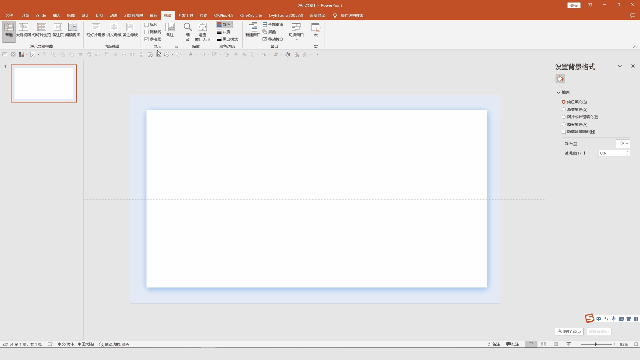Select the Solid fill radio button
Viewport: 640px width, 360px height.
click(x=563, y=102)
